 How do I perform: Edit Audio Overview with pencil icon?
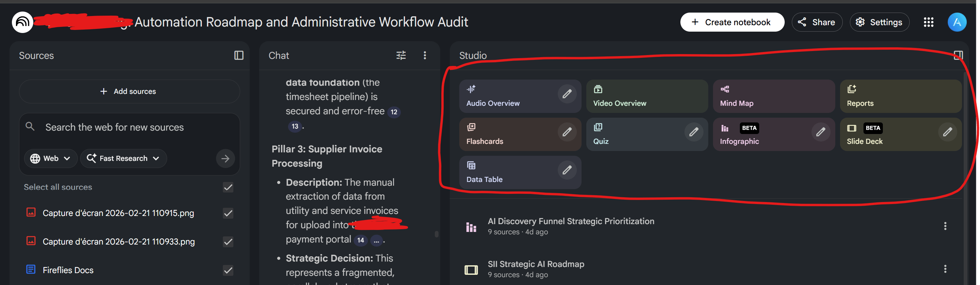coord(567,94)
